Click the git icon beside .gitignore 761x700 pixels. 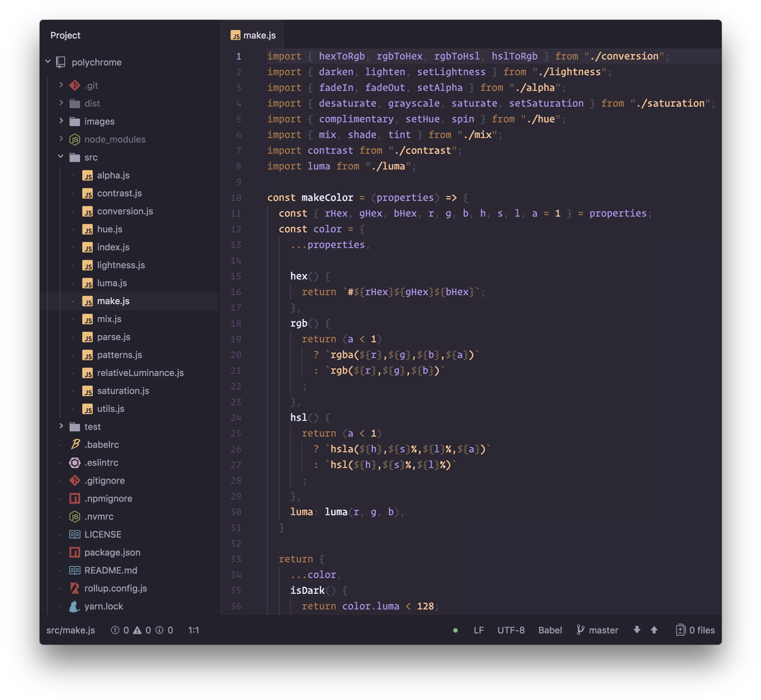[74, 480]
